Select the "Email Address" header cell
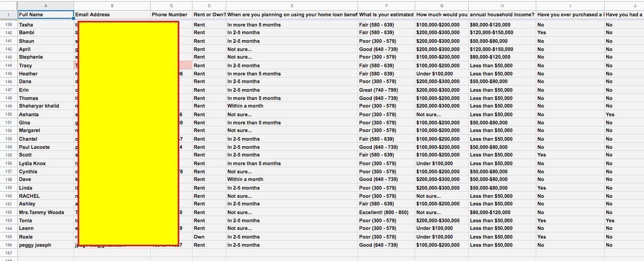The image size is (644, 261). (x=112, y=15)
